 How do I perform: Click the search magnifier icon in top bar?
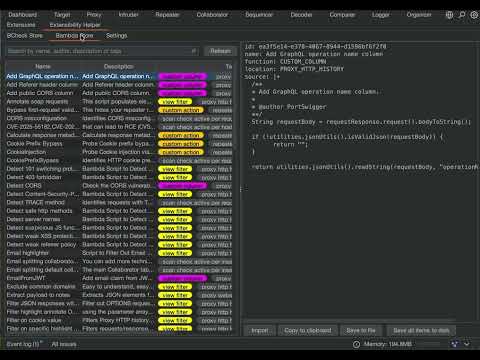(462, 15)
